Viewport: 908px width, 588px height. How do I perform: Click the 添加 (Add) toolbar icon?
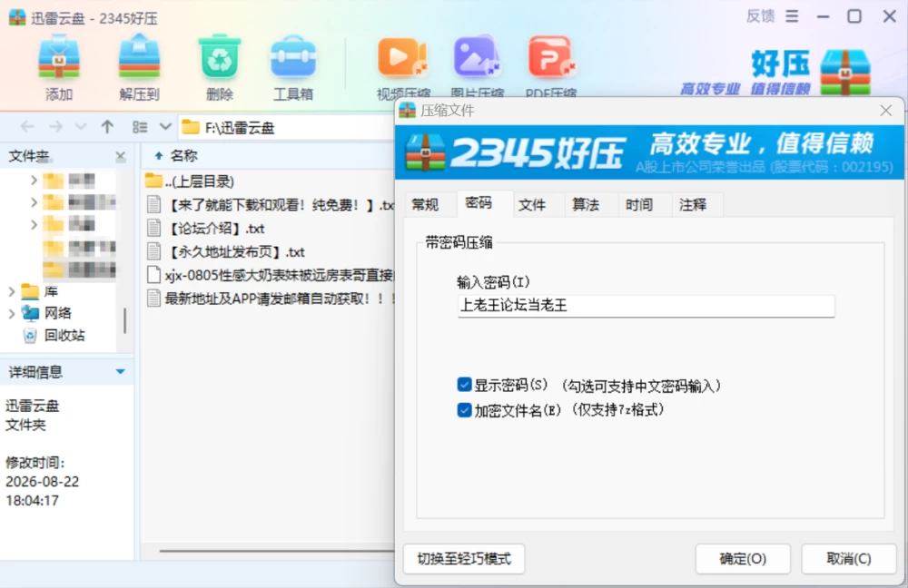(59, 67)
